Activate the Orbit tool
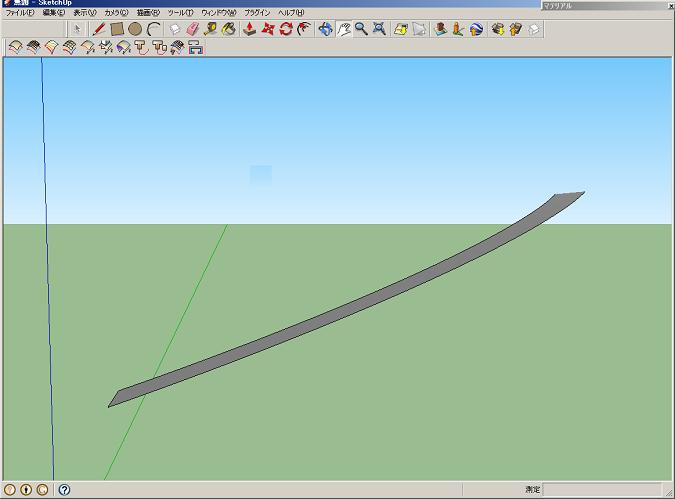Viewport: 675px width, 499px height. click(x=326, y=29)
